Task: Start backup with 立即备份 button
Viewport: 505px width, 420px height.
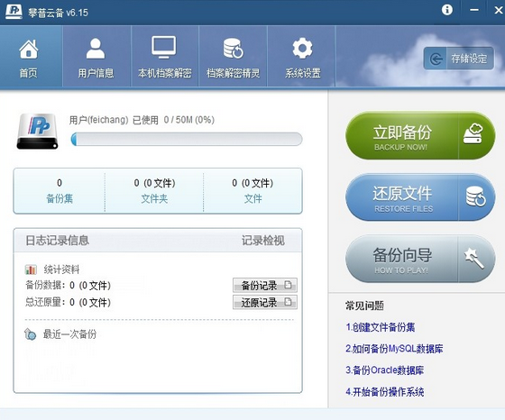Action: [x=420, y=136]
